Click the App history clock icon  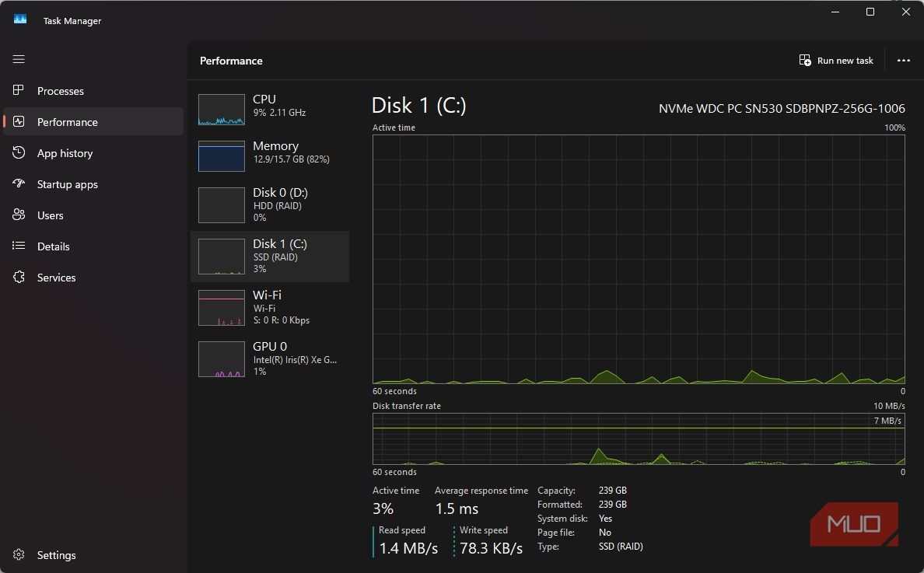(18, 152)
